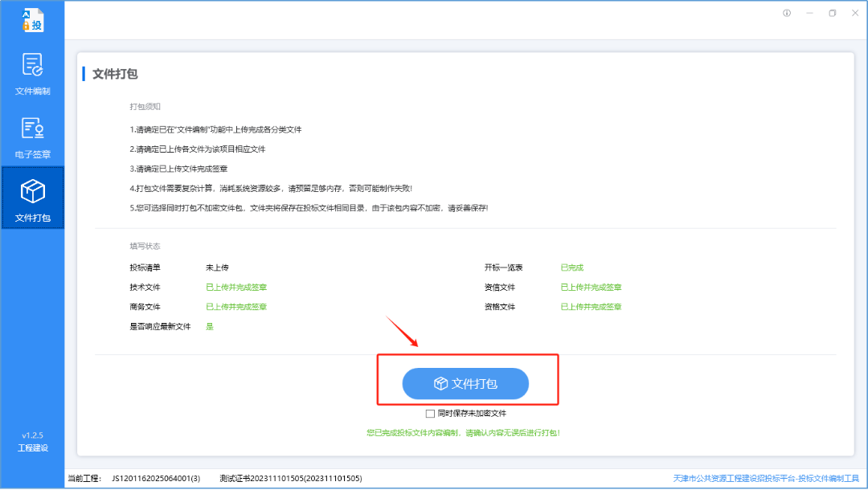The height and width of the screenshot is (490, 868).
Task: Click 未上传 status for 投标清单
Action: pyautogui.click(x=217, y=267)
